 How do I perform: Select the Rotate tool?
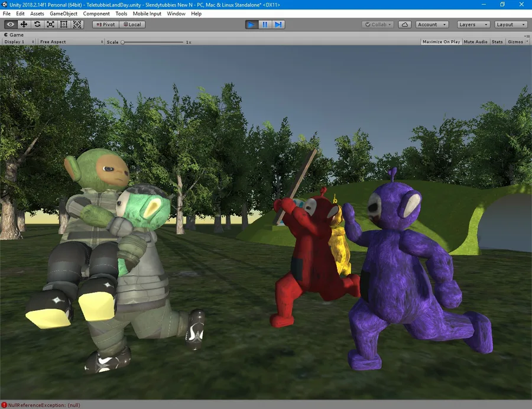pyautogui.click(x=37, y=24)
